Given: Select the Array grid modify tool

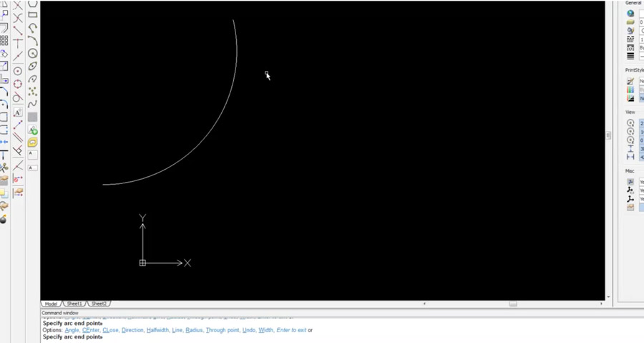Looking at the screenshot, I should coord(4,40).
